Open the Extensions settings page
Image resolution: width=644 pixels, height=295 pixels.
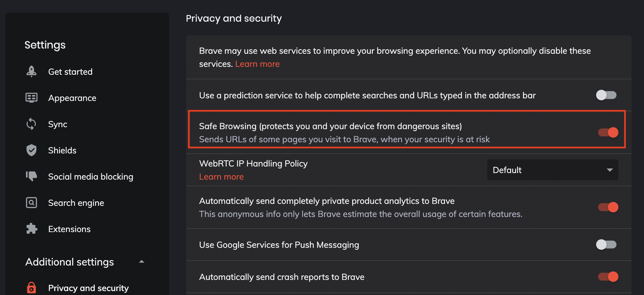coord(69,229)
